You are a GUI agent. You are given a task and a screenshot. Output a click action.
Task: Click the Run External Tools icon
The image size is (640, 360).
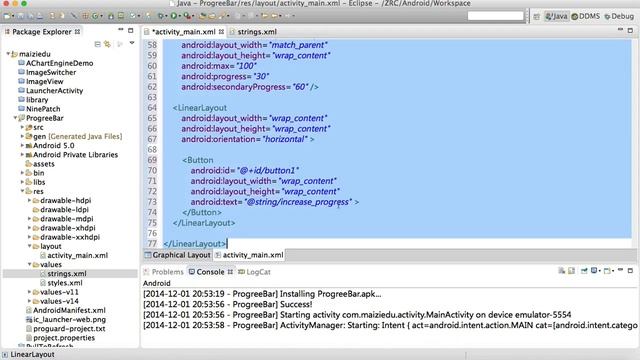pyautogui.click(x=187, y=16)
